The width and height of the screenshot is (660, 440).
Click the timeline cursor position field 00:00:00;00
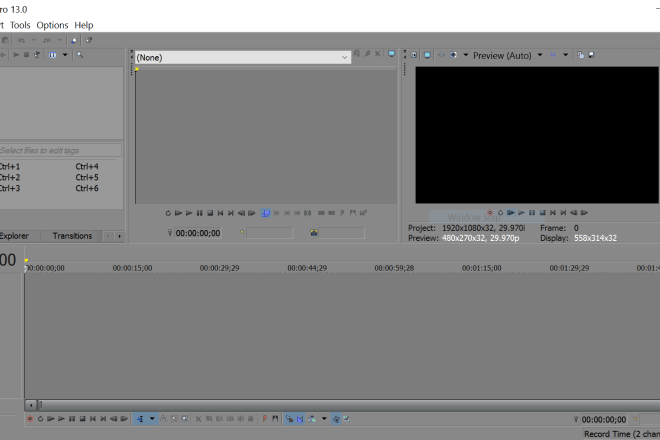pos(604,420)
